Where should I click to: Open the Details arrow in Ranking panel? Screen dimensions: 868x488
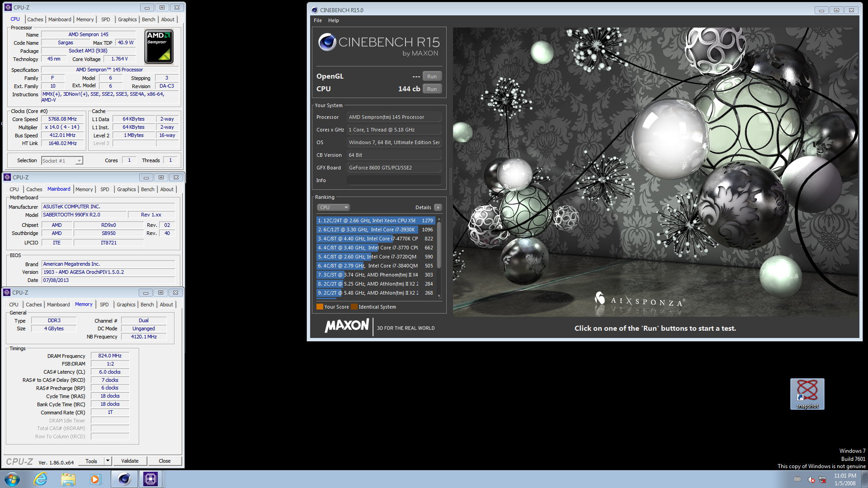pyautogui.click(x=438, y=207)
